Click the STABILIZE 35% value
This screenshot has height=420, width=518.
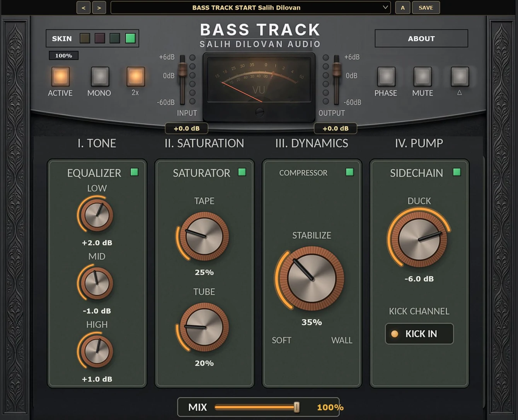click(x=312, y=322)
